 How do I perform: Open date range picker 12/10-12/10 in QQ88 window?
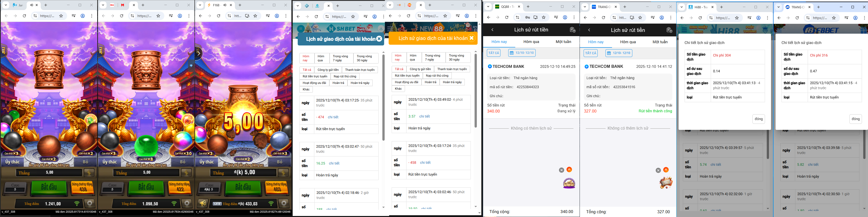522,53
